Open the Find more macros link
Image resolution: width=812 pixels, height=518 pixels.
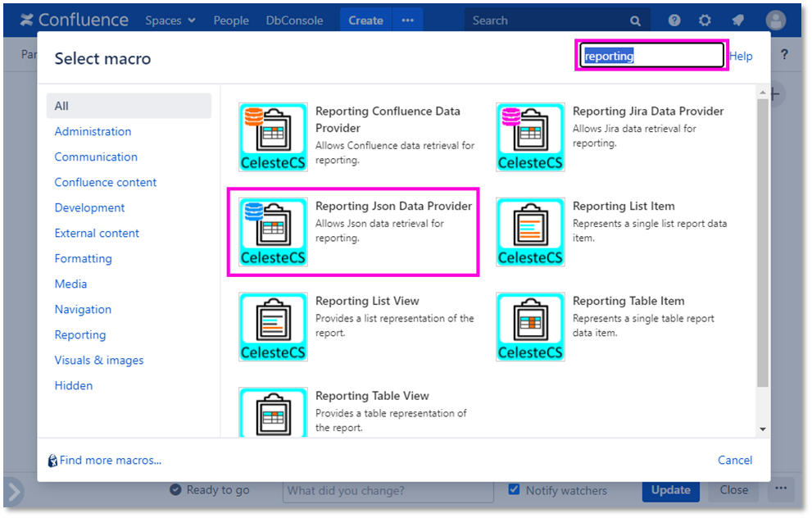point(111,461)
